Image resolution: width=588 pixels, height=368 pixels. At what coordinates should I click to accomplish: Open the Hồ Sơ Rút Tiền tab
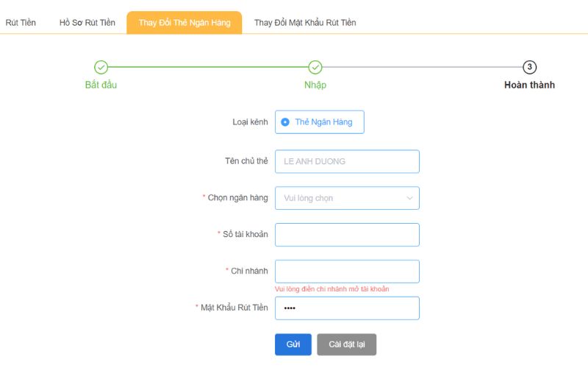pyautogui.click(x=87, y=23)
